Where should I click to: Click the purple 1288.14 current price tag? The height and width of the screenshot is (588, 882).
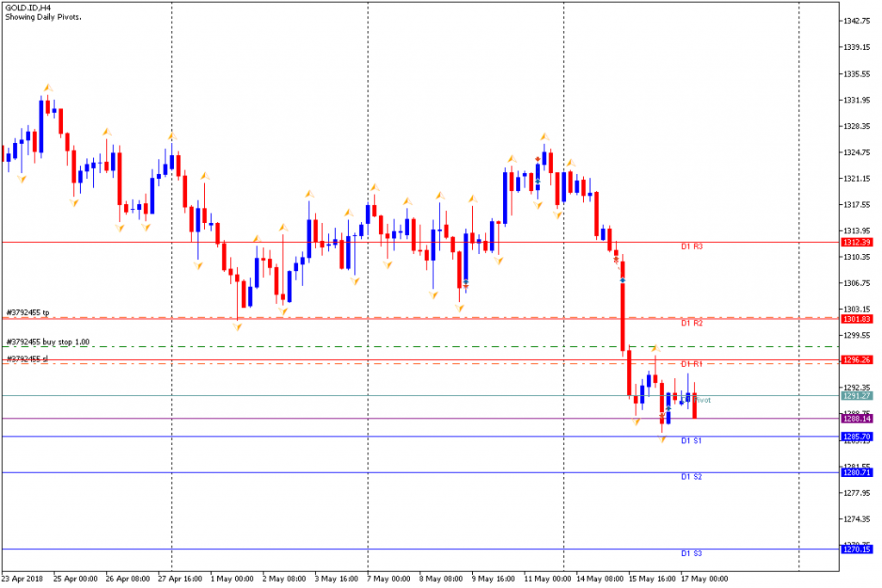point(856,418)
